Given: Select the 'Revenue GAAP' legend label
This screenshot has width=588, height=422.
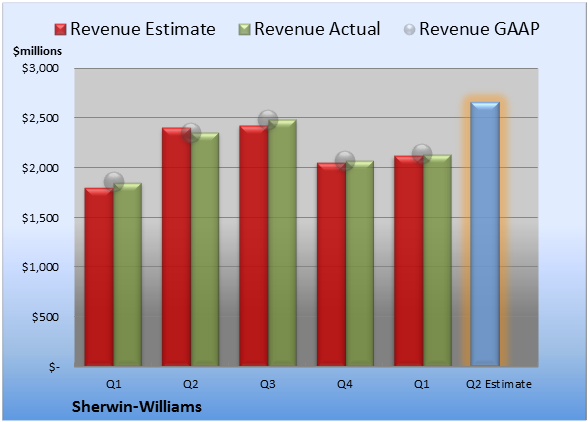Looking at the screenshot, I should click(479, 29).
